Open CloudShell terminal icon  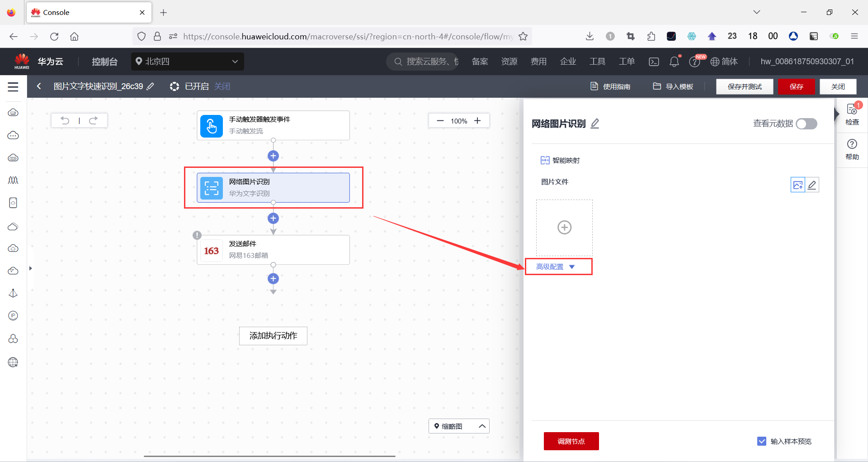pos(654,62)
